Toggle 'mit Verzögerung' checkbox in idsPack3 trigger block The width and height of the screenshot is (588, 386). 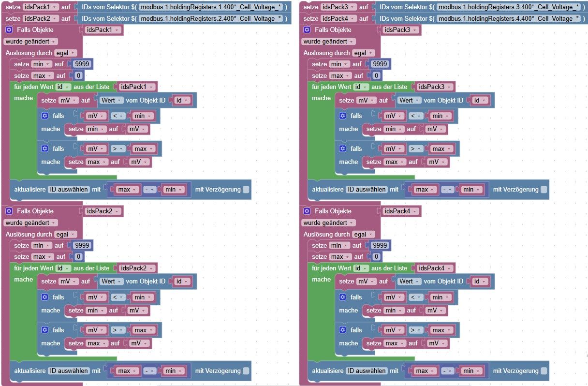544,190
